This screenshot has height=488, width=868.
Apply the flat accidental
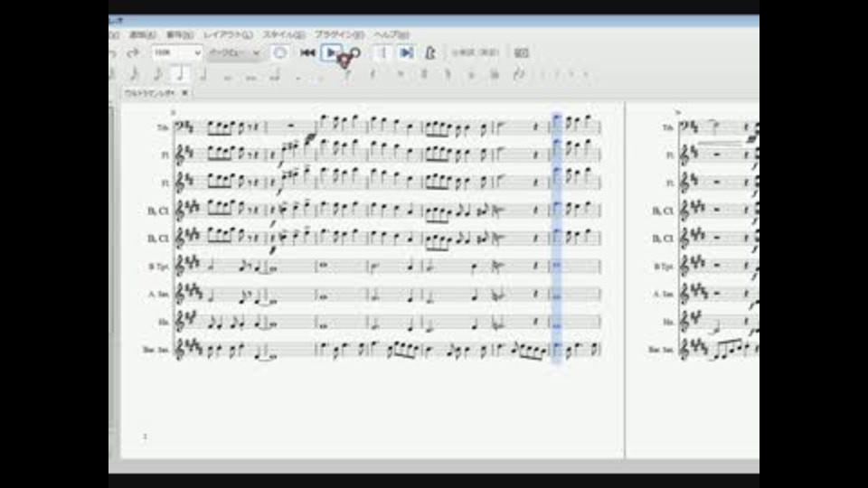[x=471, y=74]
